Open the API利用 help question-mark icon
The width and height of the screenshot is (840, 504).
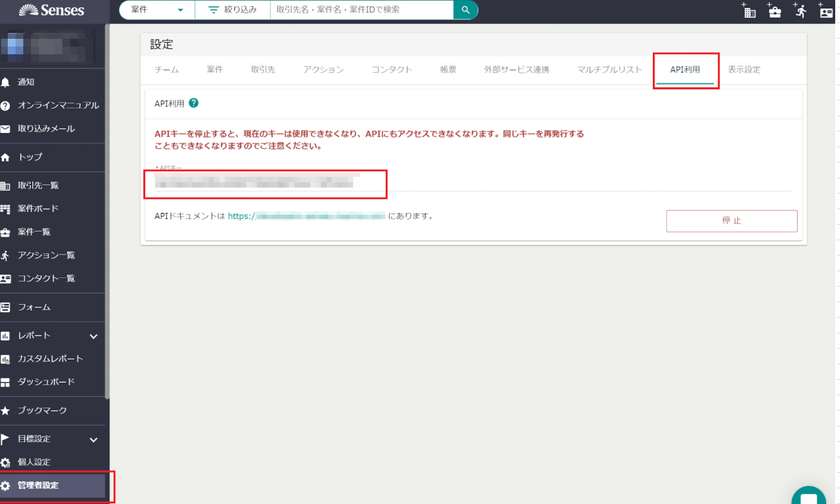pyautogui.click(x=194, y=103)
